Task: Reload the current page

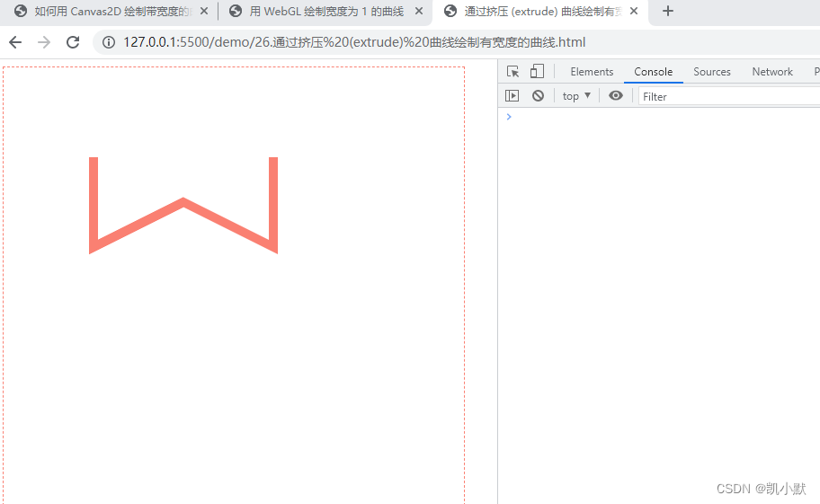Action: tap(73, 42)
